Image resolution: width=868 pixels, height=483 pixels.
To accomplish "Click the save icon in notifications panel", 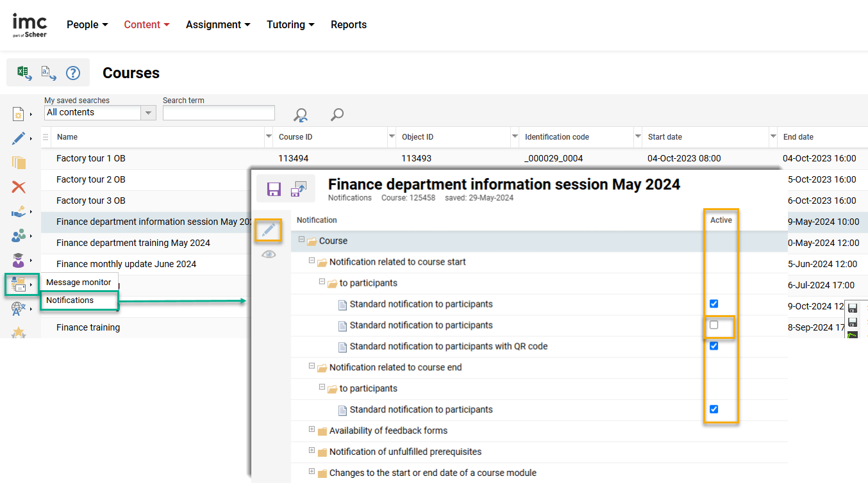I will [274, 189].
